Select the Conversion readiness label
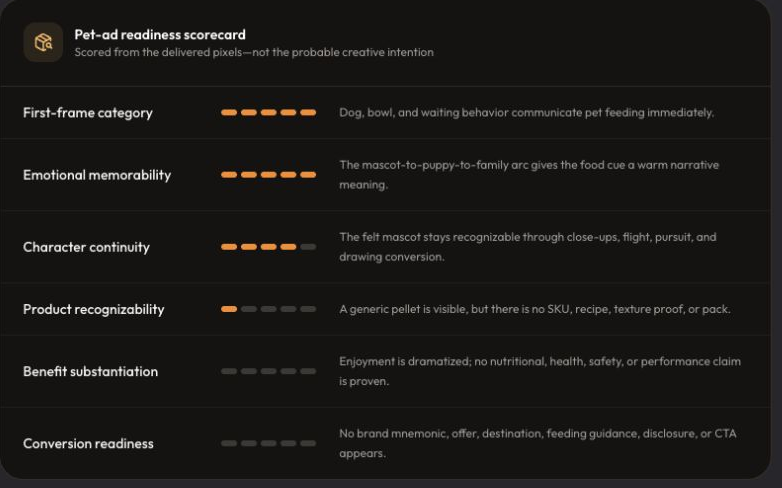The height and width of the screenshot is (488, 782). (88, 444)
